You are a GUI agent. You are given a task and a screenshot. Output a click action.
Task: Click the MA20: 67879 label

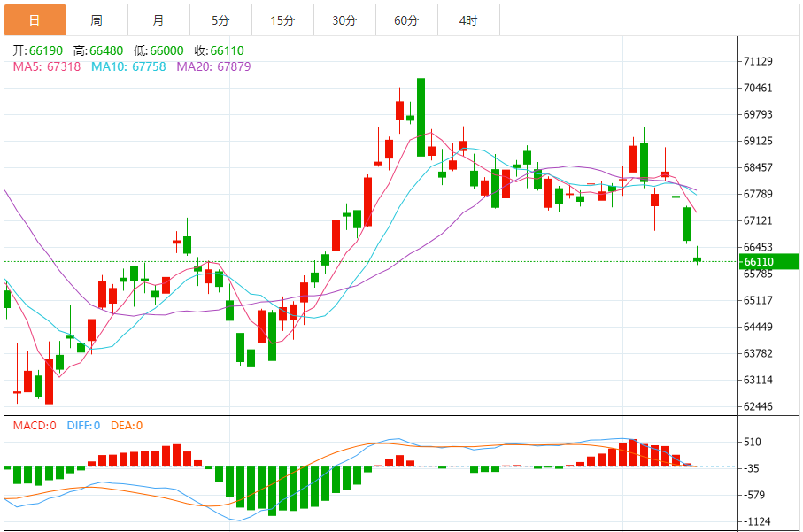click(213, 66)
